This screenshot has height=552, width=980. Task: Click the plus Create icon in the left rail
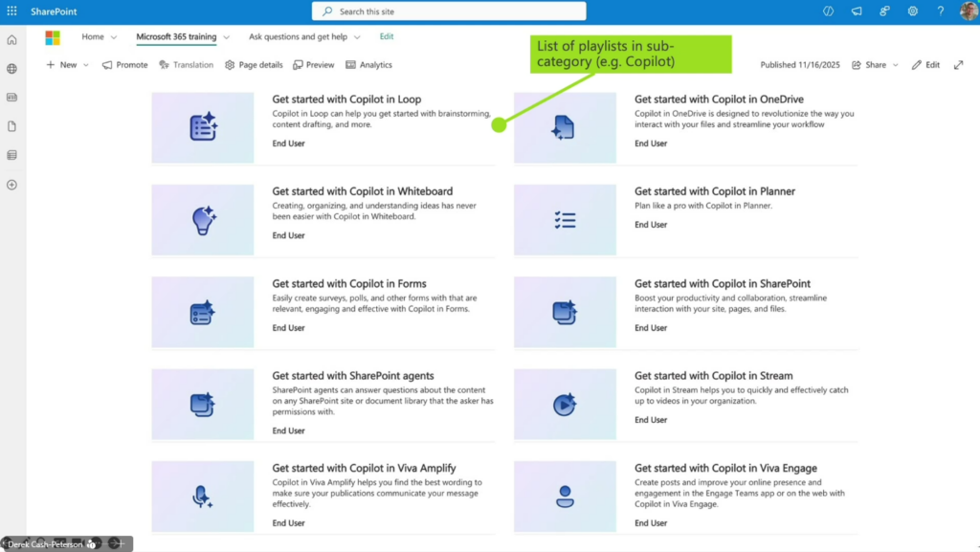click(11, 185)
